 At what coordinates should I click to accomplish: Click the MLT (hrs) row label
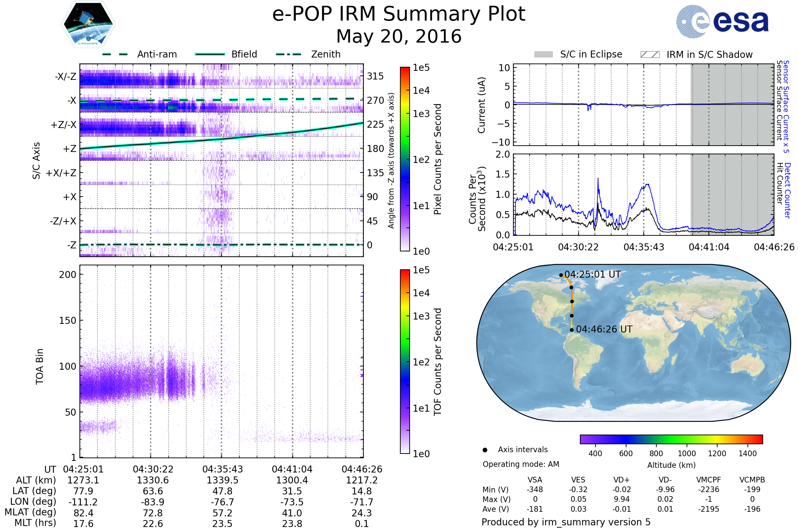(35, 523)
